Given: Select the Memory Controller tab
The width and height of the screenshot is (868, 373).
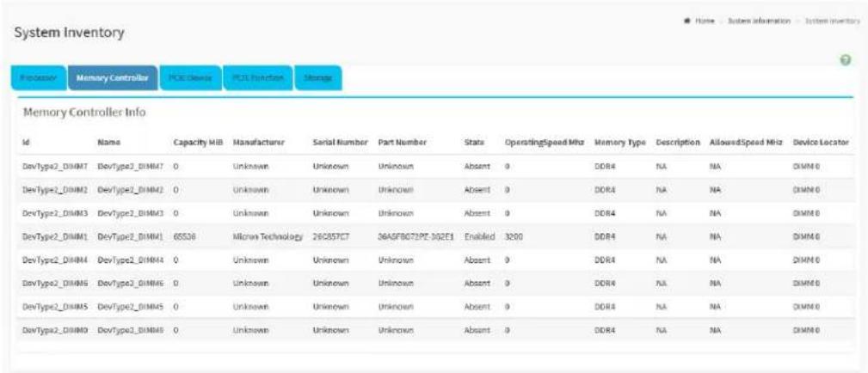Looking at the screenshot, I should pos(113,78).
